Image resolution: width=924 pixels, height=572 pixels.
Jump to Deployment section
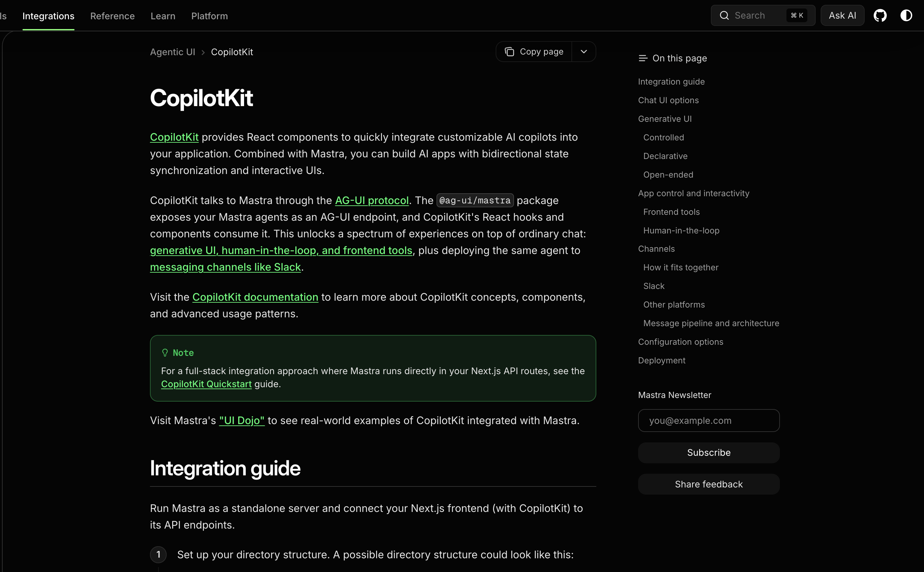661,360
